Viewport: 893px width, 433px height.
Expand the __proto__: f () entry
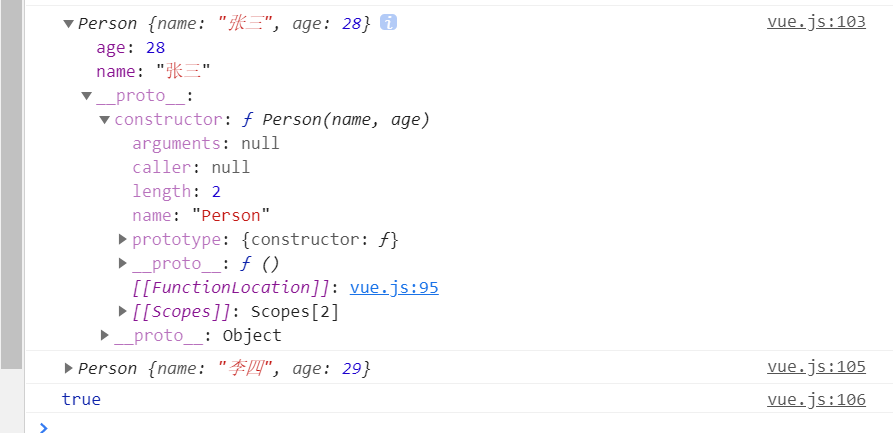[122, 263]
